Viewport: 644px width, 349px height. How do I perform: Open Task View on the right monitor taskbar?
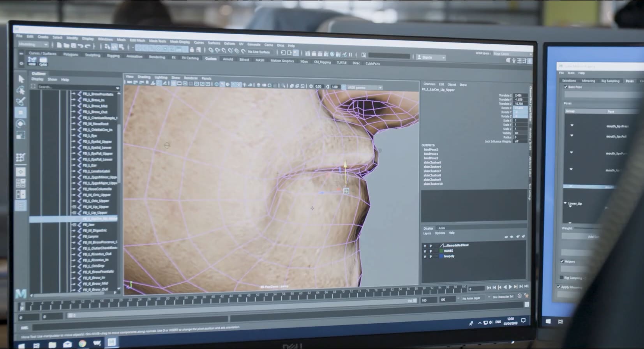(561, 321)
